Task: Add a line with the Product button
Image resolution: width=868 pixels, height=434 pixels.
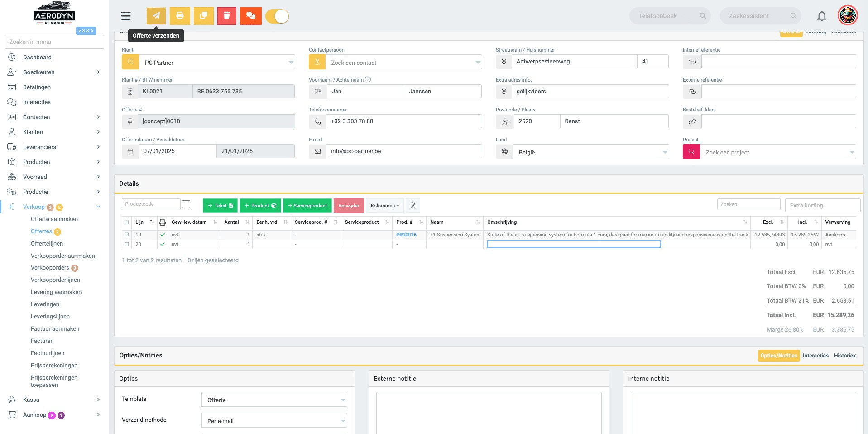Action: click(260, 206)
